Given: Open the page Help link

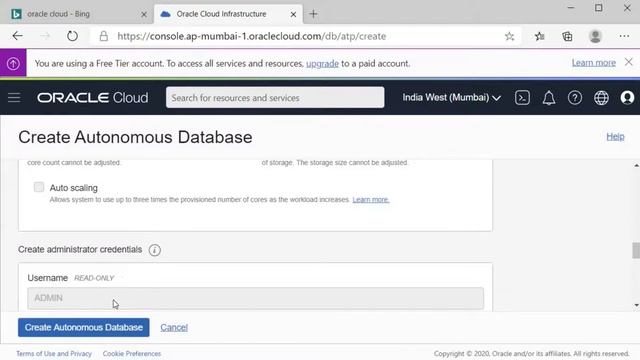Looking at the screenshot, I should tap(615, 137).
